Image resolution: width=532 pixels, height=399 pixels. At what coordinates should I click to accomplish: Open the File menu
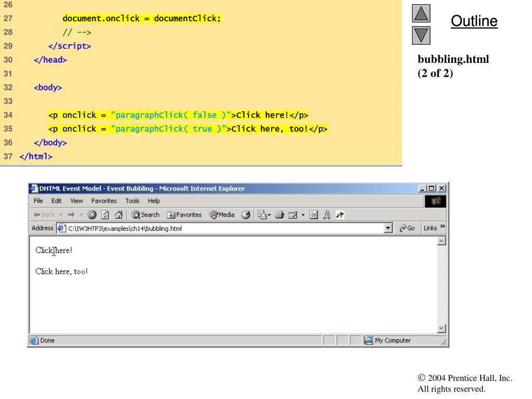pos(38,201)
